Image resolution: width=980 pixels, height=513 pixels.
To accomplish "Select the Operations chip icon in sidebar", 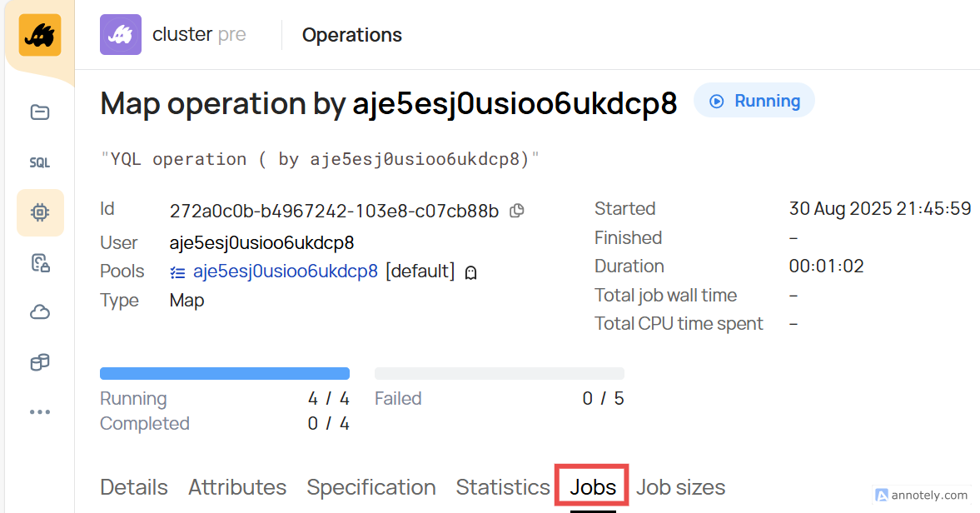I will point(40,213).
